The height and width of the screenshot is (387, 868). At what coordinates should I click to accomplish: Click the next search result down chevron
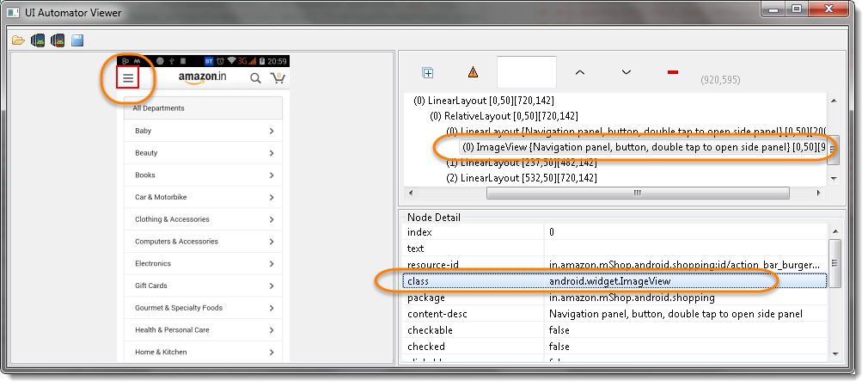coord(627,72)
